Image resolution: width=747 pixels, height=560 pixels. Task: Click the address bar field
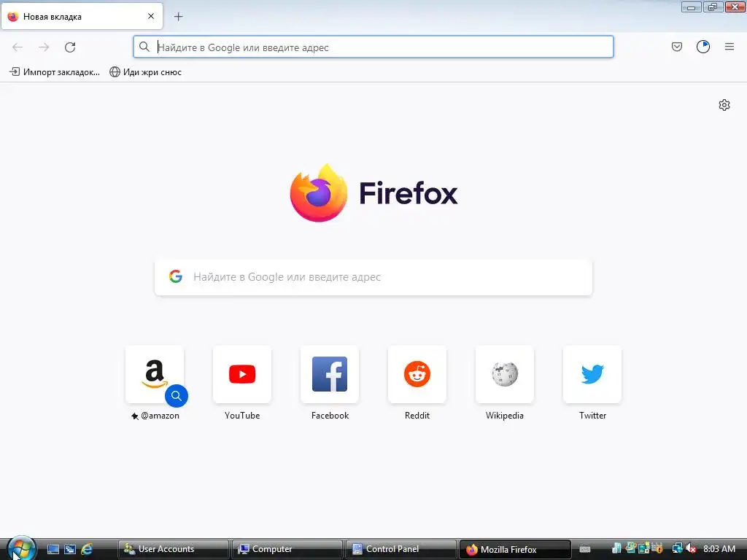(373, 47)
